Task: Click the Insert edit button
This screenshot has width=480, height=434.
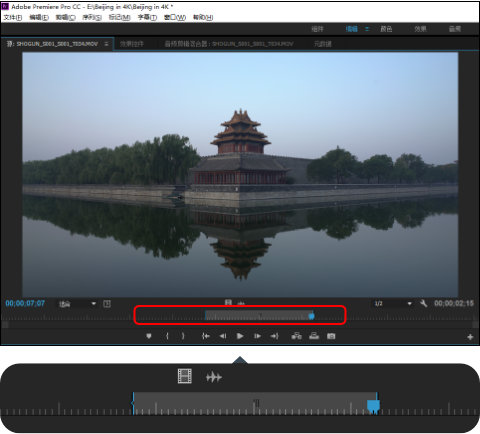Action: pyautogui.click(x=296, y=336)
